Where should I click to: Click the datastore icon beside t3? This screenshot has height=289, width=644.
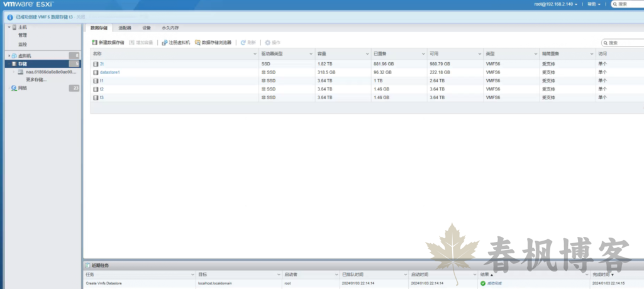[x=96, y=98]
